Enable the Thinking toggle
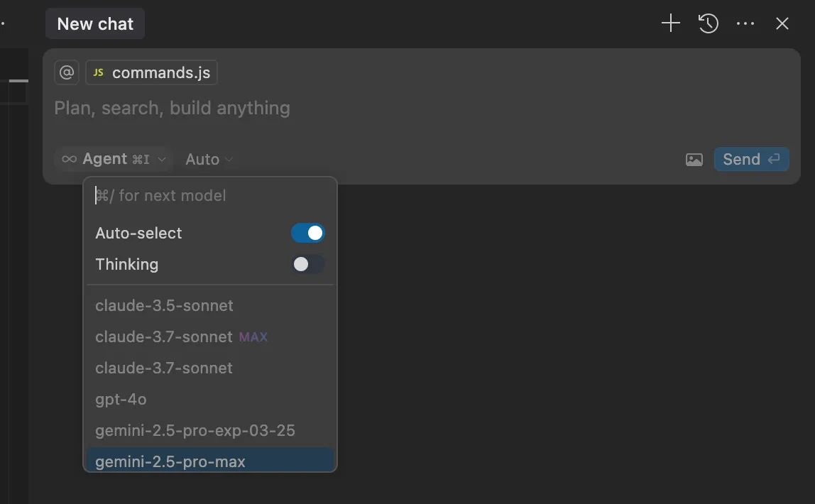Viewport: 815px width, 504px height. tap(307, 264)
